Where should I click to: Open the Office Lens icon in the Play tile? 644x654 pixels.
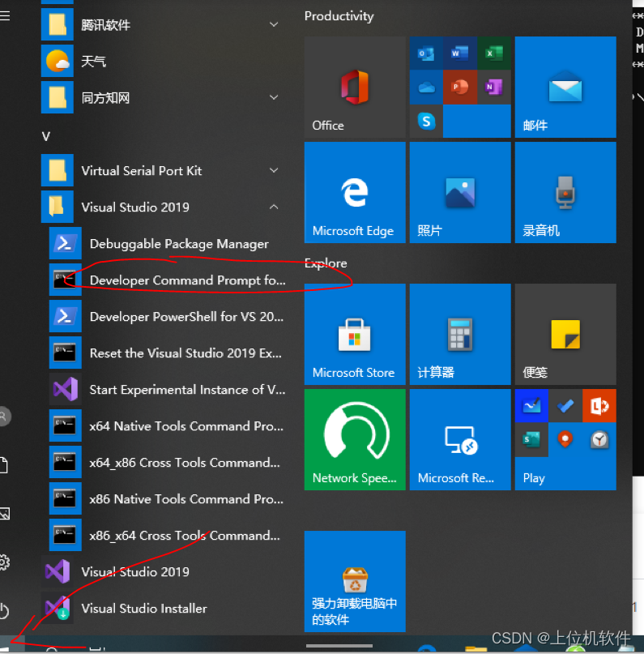[599, 405]
